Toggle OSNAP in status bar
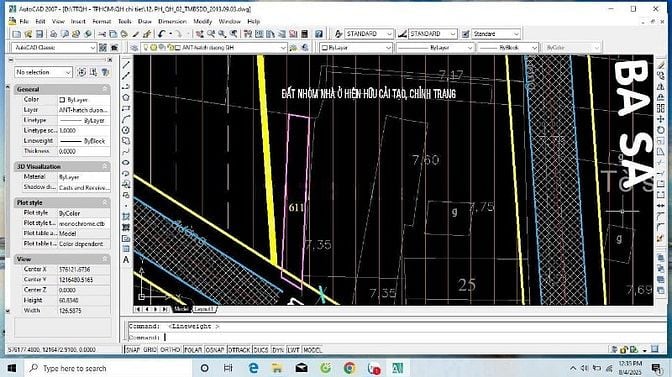Image resolution: width=672 pixels, height=377 pixels. pos(215,350)
